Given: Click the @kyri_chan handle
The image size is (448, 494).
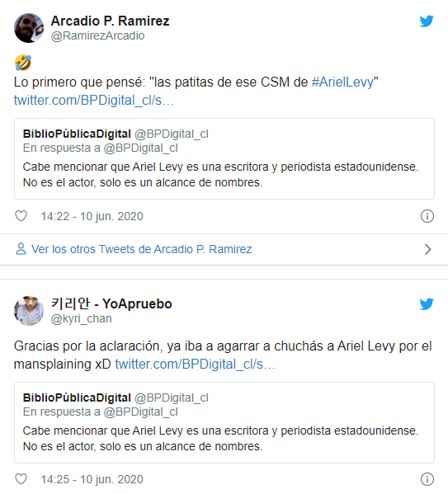Looking at the screenshot, I should (x=82, y=319).
